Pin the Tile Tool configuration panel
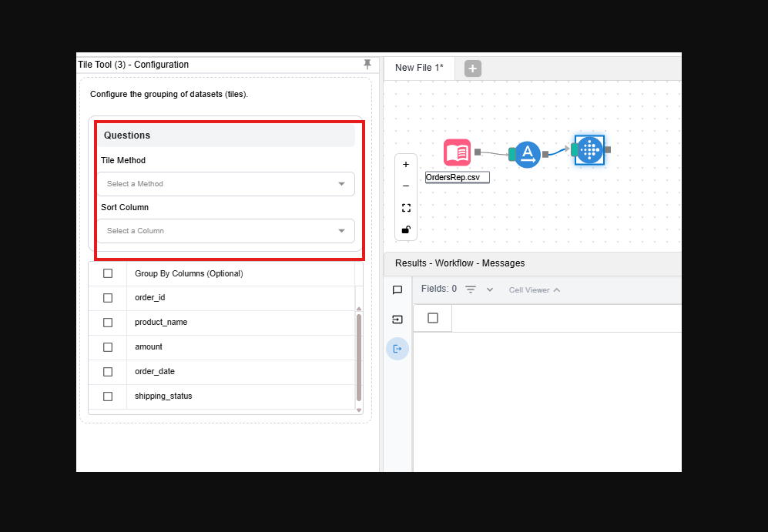The height and width of the screenshot is (532, 768). [367, 65]
